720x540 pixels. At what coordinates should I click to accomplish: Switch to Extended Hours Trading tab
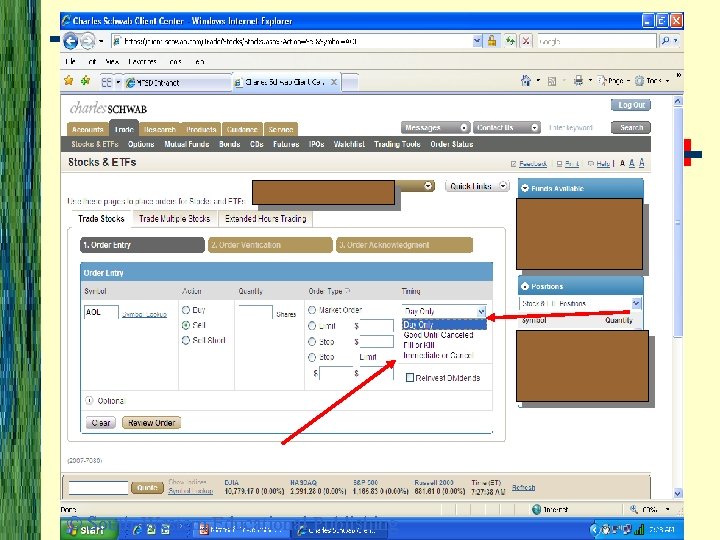(x=265, y=219)
